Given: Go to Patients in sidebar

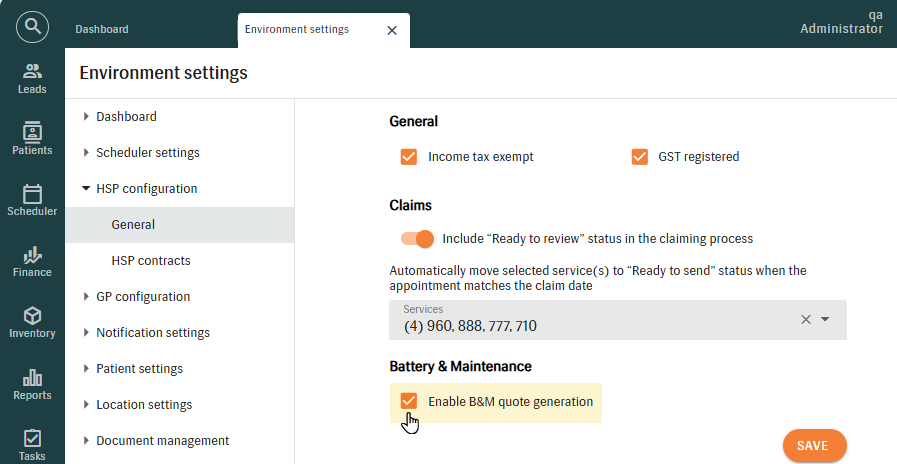Looking at the screenshot, I should (x=32, y=139).
